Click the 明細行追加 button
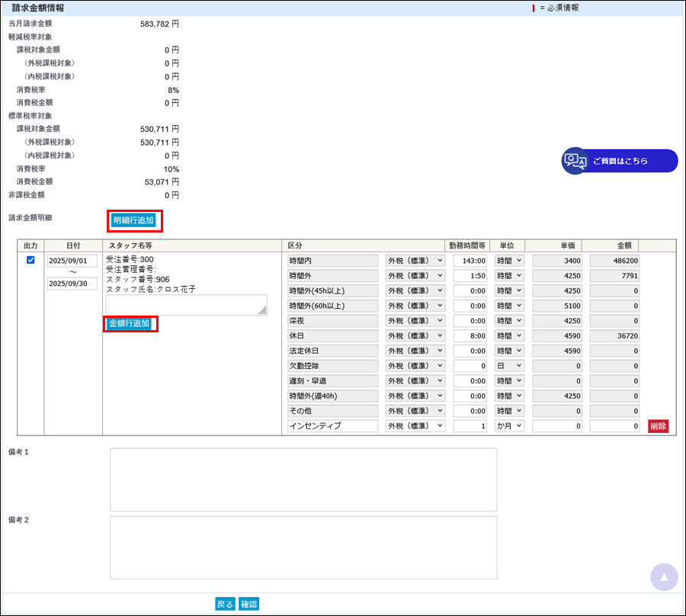The height and width of the screenshot is (616, 686). coord(133,220)
